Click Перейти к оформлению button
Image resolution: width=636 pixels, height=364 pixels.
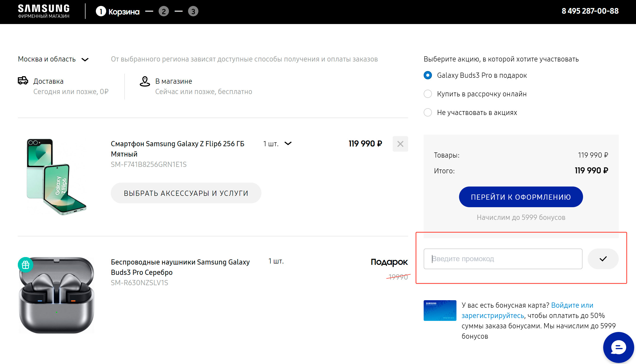(521, 197)
